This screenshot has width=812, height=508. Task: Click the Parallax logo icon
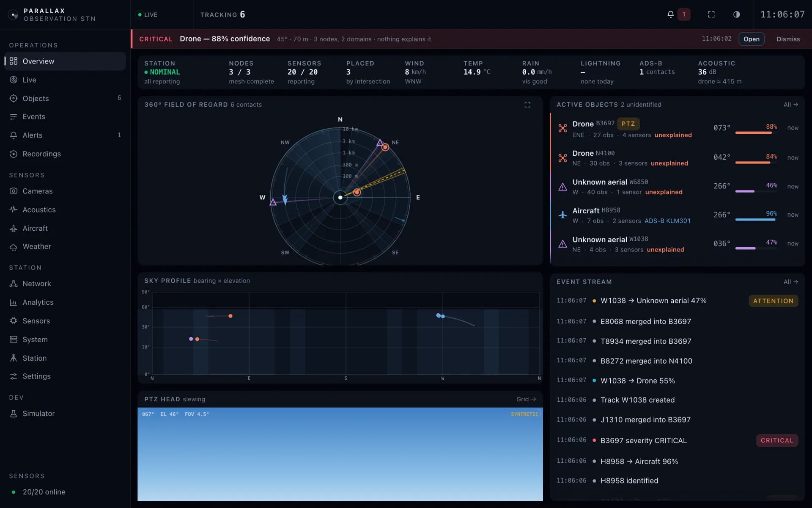pos(14,15)
